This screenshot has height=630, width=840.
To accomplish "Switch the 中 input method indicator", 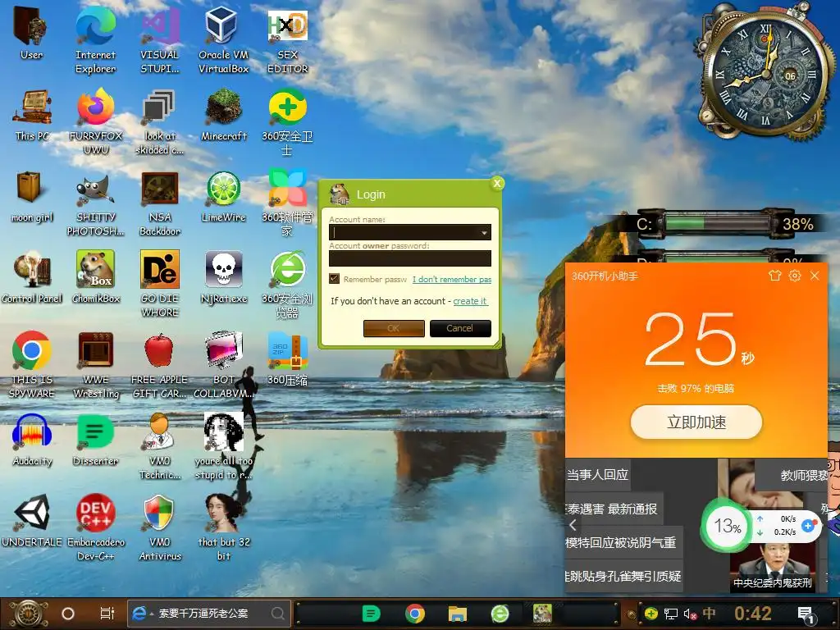I will [709, 613].
